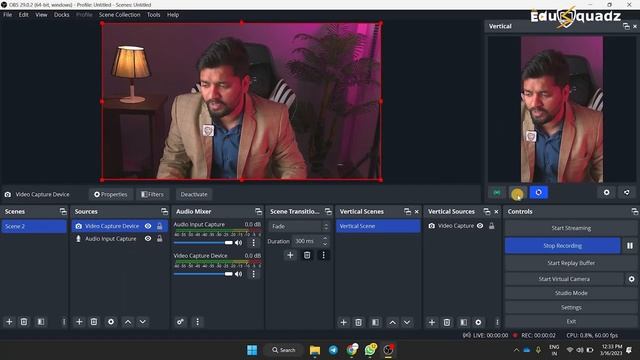Add a new vertical source
This screenshot has height=360, width=640.
tap(432, 322)
